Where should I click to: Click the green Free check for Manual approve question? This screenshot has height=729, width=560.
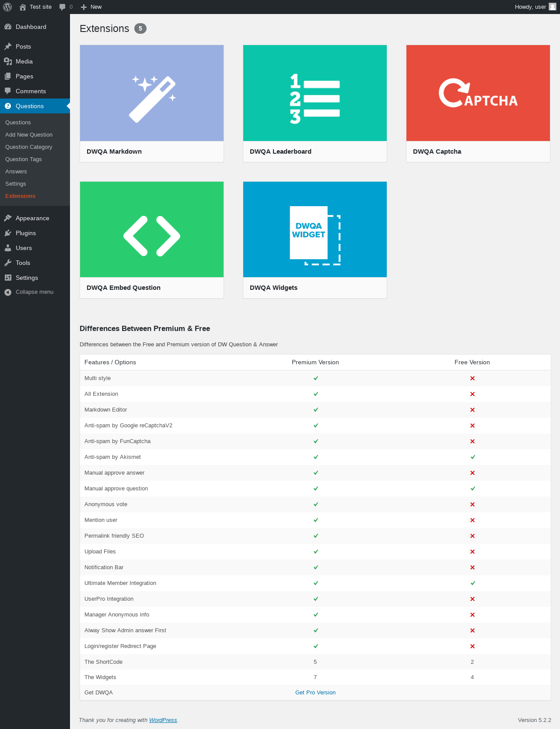point(472,489)
